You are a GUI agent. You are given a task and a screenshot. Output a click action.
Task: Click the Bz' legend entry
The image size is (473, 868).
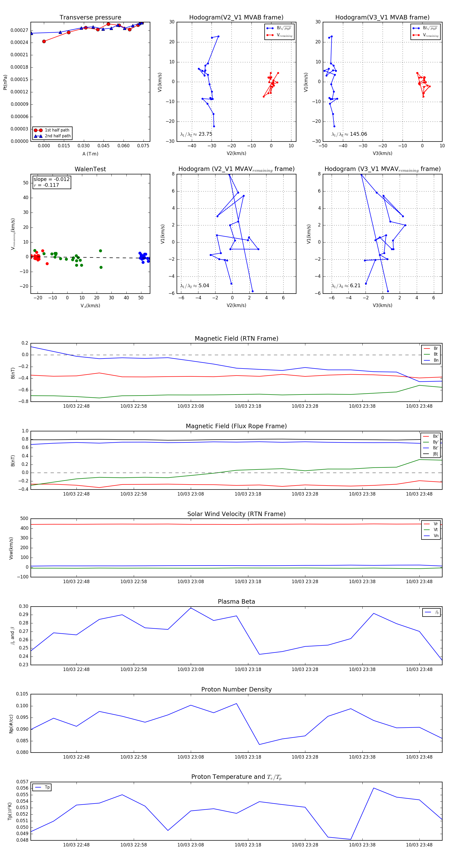click(x=431, y=448)
